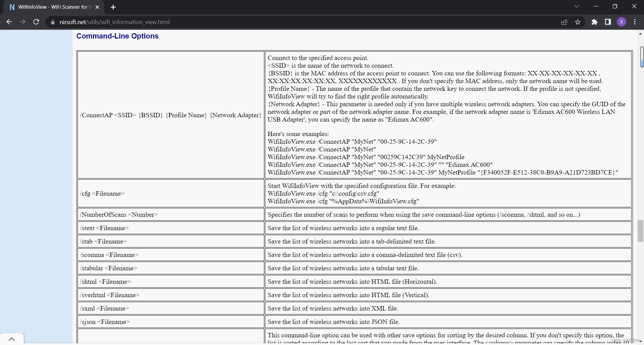Select the /sjson <Filename> cell
The width and height of the screenshot is (644, 345).
point(171,322)
